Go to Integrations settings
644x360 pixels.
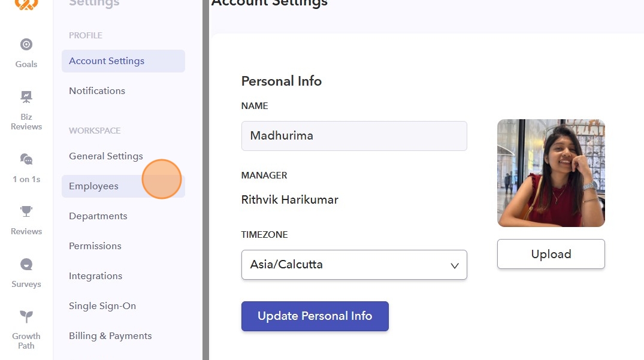(x=96, y=276)
